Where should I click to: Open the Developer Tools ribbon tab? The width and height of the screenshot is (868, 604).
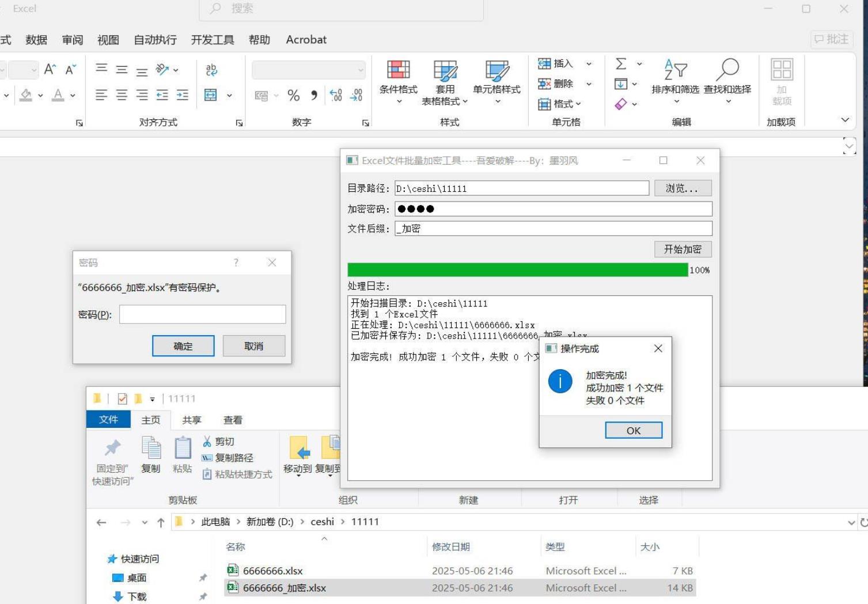[213, 40]
